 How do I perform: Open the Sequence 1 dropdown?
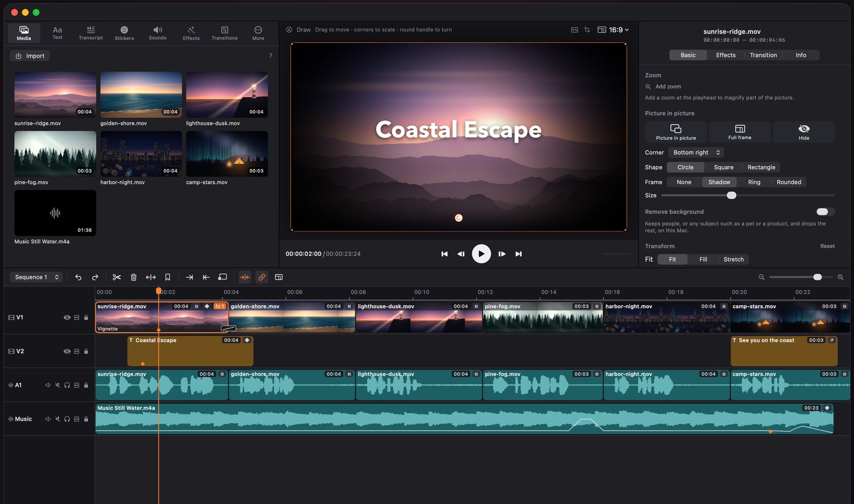[x=36, y=277]
